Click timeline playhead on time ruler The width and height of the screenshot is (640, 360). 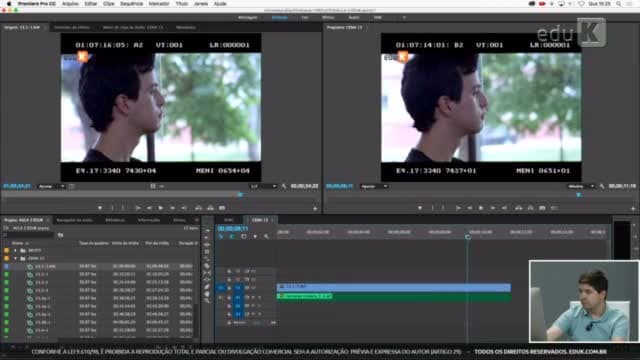point(468,236)
